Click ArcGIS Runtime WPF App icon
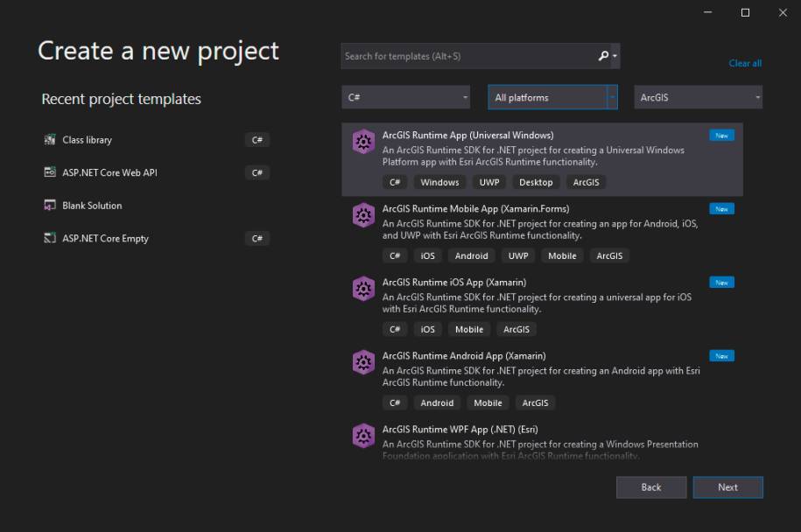This screenshot has height=532, width=801. click(363, 436)
